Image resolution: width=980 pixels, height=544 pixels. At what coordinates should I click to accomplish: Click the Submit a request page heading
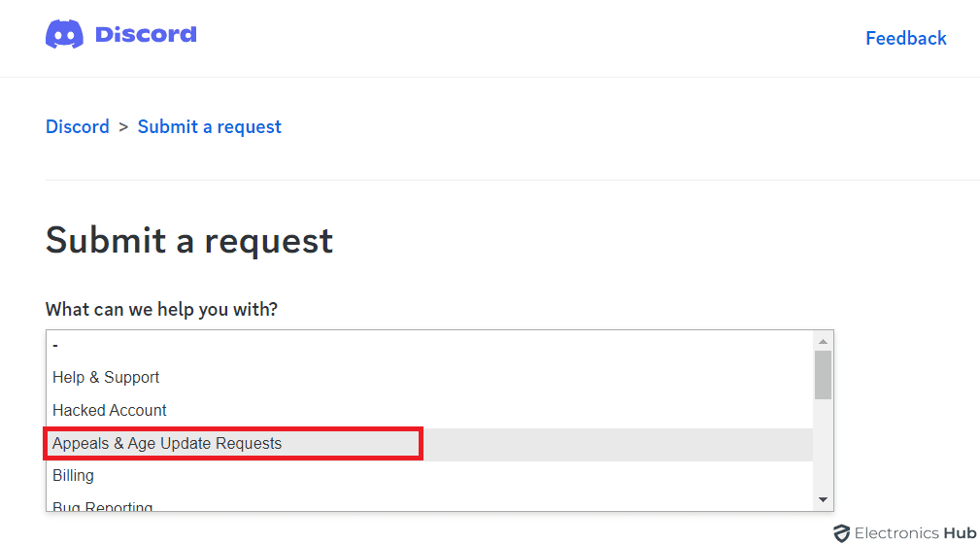tap(189, 240)
